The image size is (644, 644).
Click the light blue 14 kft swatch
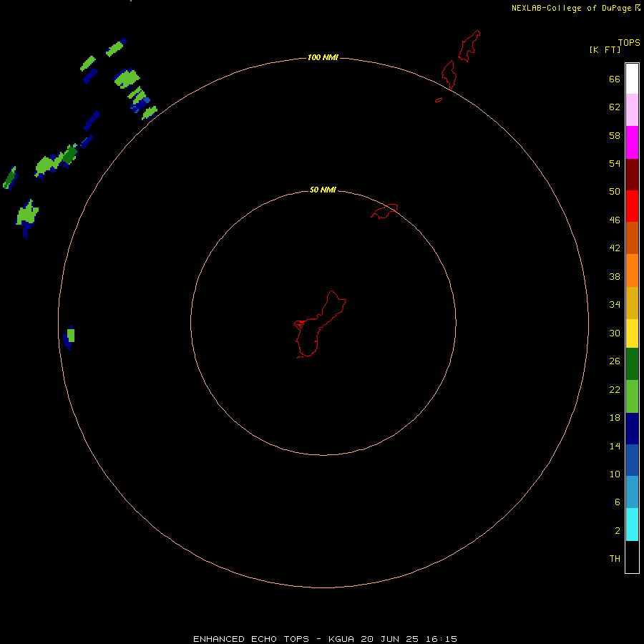[632, 492]
